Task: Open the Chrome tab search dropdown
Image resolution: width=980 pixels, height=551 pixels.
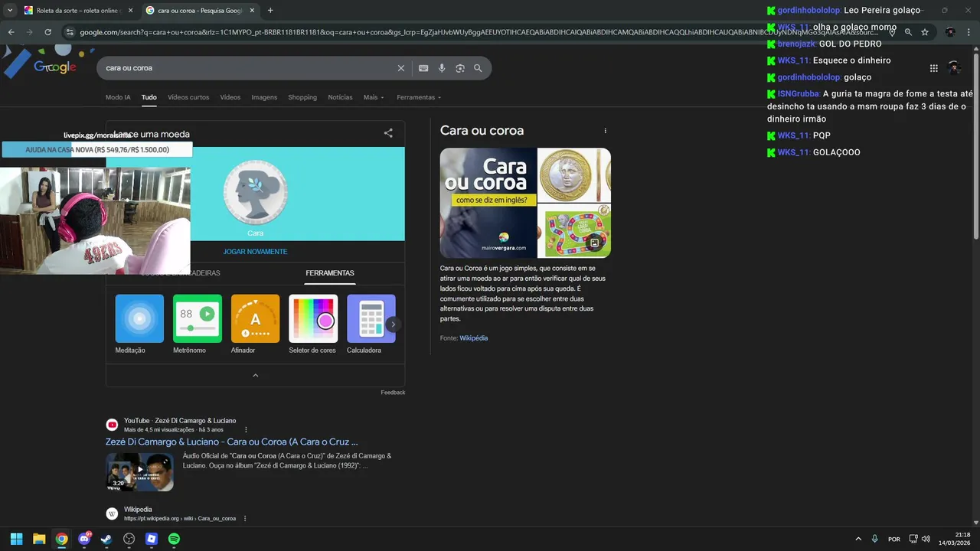Action: [11, 11]
